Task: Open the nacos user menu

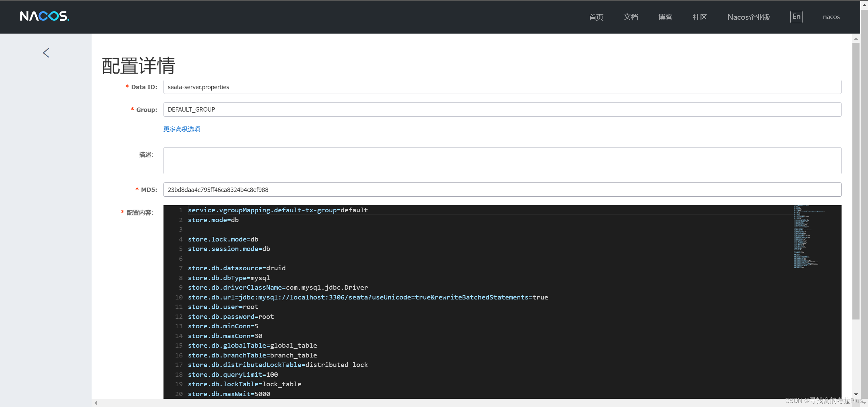Action: (x=831, y=17)
